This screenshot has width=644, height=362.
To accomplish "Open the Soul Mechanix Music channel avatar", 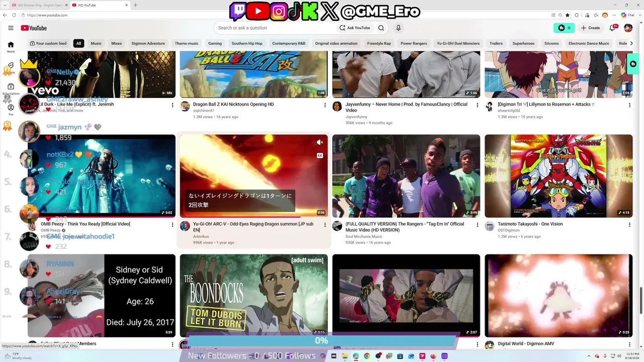I will [337, 226].
